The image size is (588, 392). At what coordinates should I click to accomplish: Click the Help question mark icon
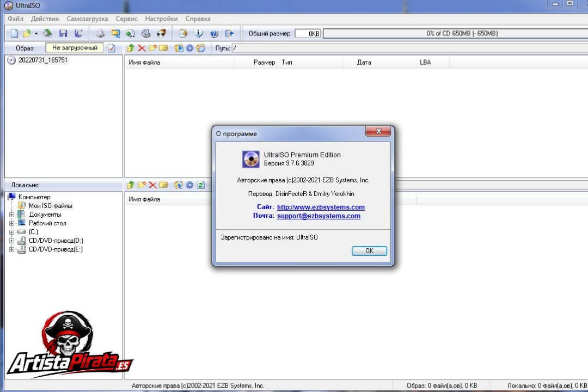pyautogui.click(x=214, y=33)
